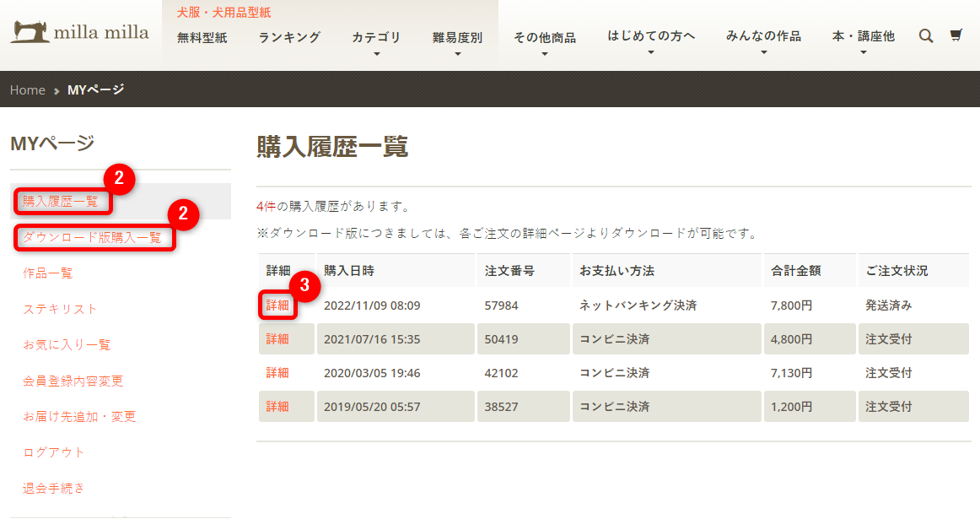Select 会員登録内容変更 in the sidebar

coord(73,381)
